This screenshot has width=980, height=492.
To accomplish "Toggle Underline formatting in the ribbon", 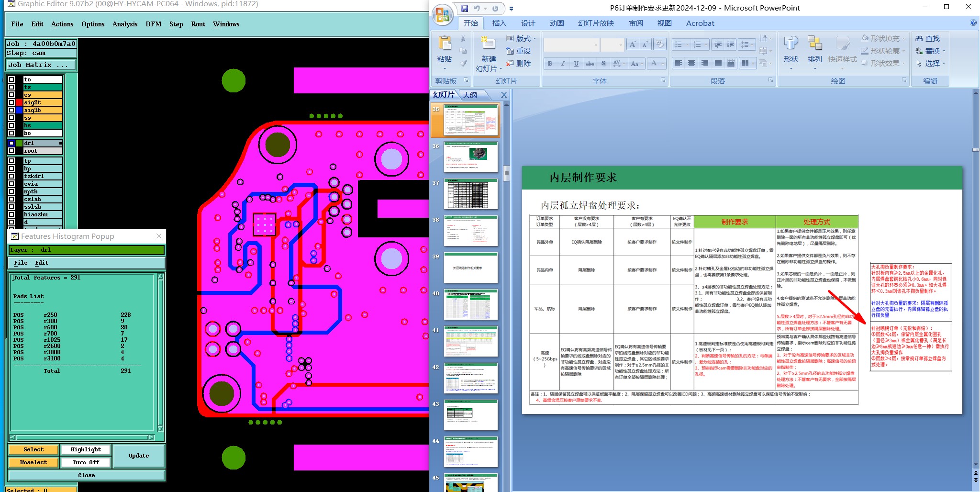I will [576, 63].
